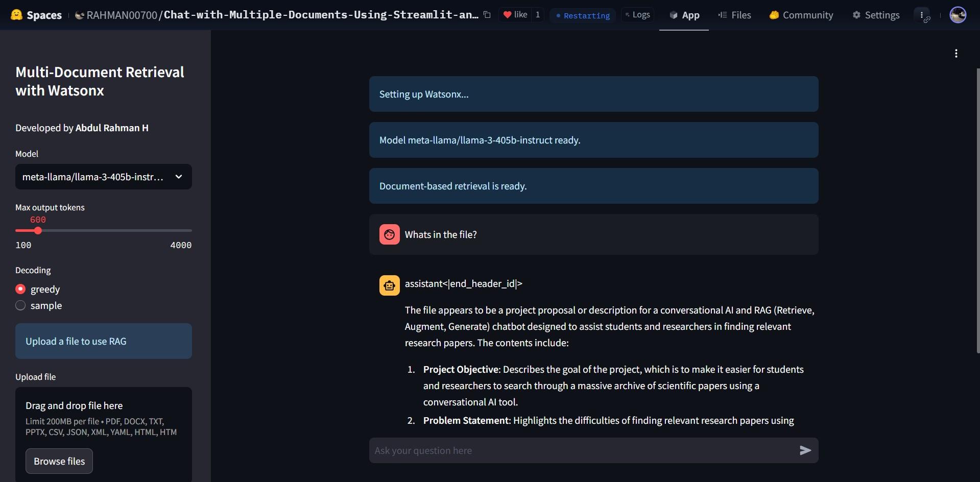Like this Space with the heart button

pos(515,15)
